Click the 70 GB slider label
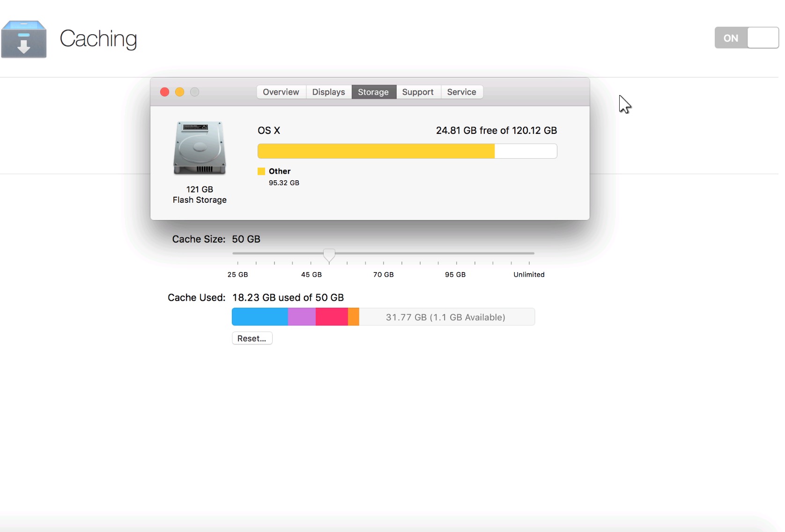Image resolution: width=785 pixels, height=532 pixels. click(x=383, y=274)
